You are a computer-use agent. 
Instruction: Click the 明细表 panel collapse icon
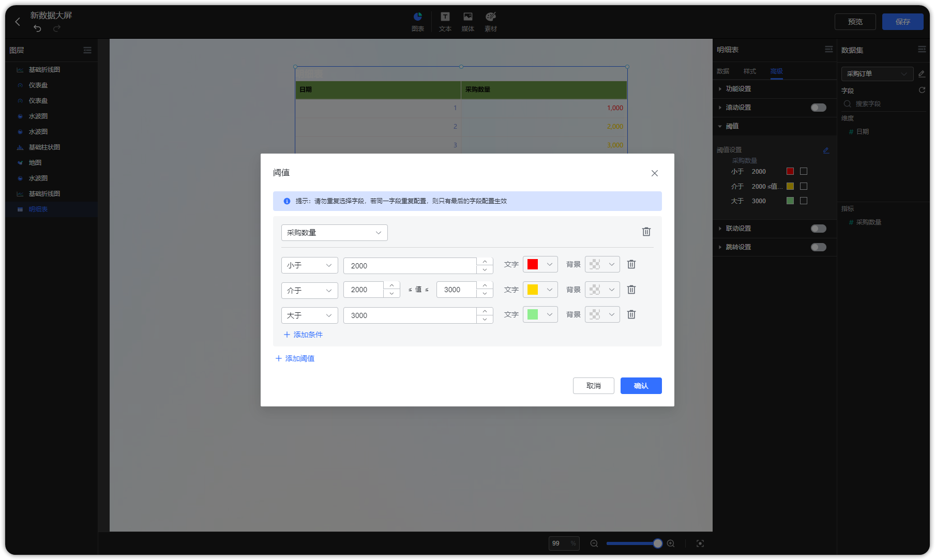pyautogui.click(x=829, y=49)
